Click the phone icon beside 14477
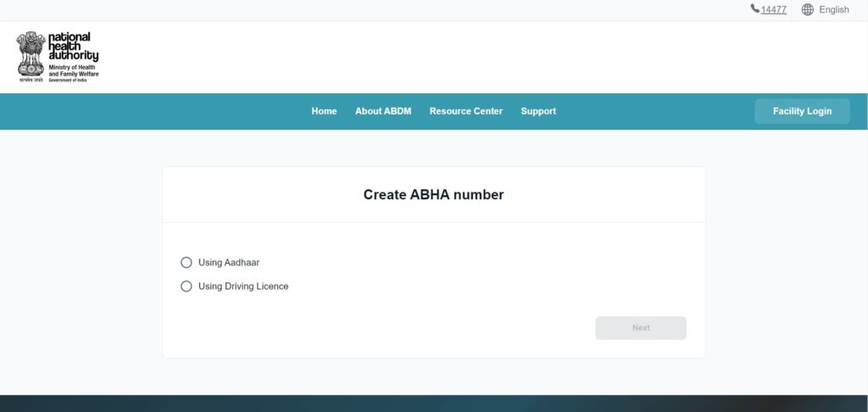868x412 pixels. 755,8
